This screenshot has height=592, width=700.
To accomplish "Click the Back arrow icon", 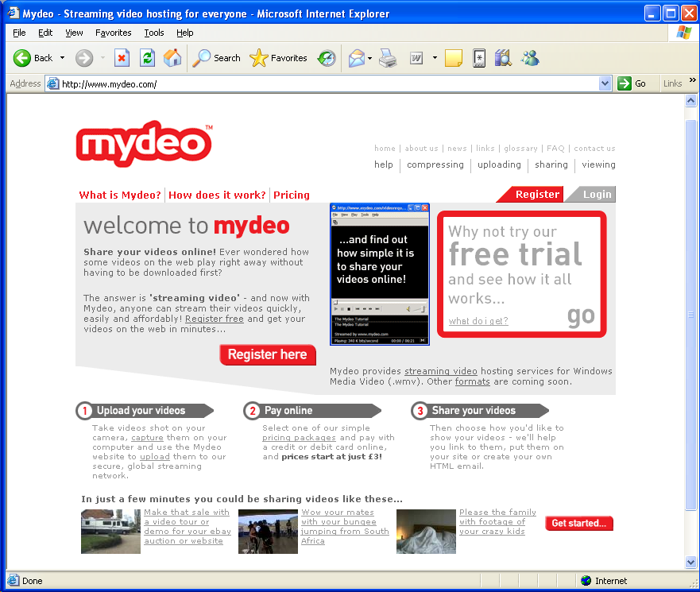I will 22,58.
